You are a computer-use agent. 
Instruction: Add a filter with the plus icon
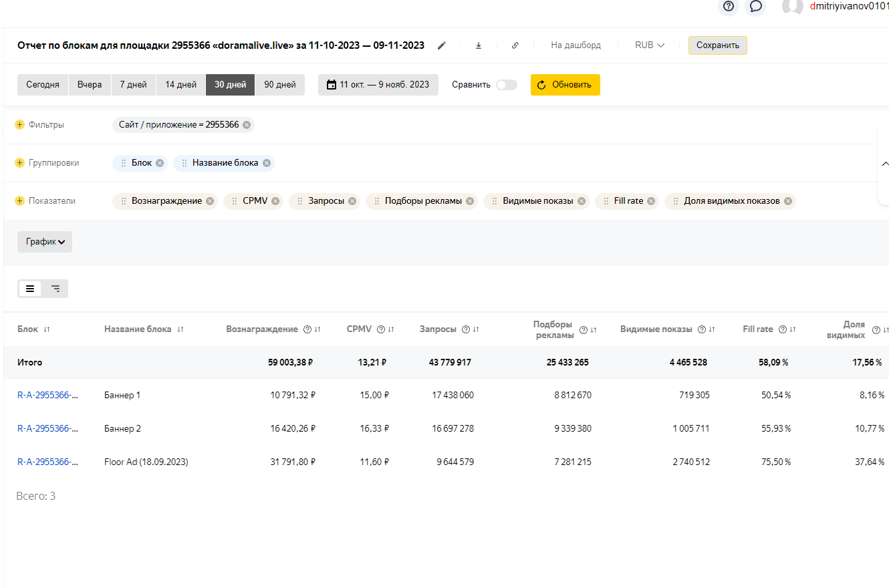point(19,125)
